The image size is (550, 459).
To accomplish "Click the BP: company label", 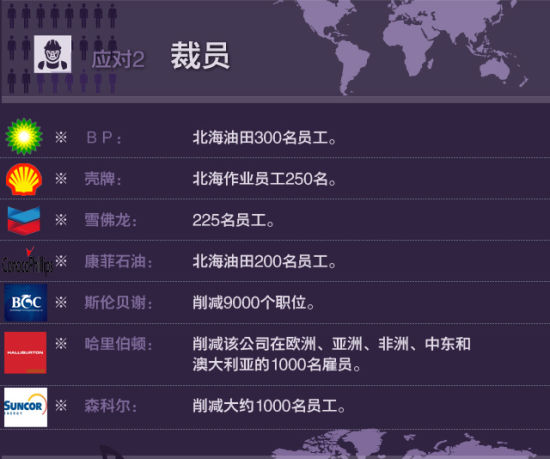I will click(x=104, y=137).
